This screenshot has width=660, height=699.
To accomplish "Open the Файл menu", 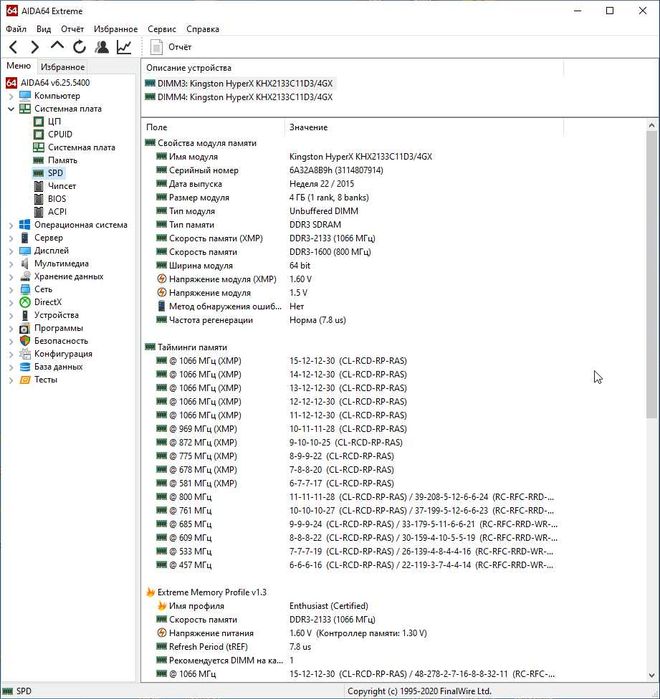I will point(16,29).
